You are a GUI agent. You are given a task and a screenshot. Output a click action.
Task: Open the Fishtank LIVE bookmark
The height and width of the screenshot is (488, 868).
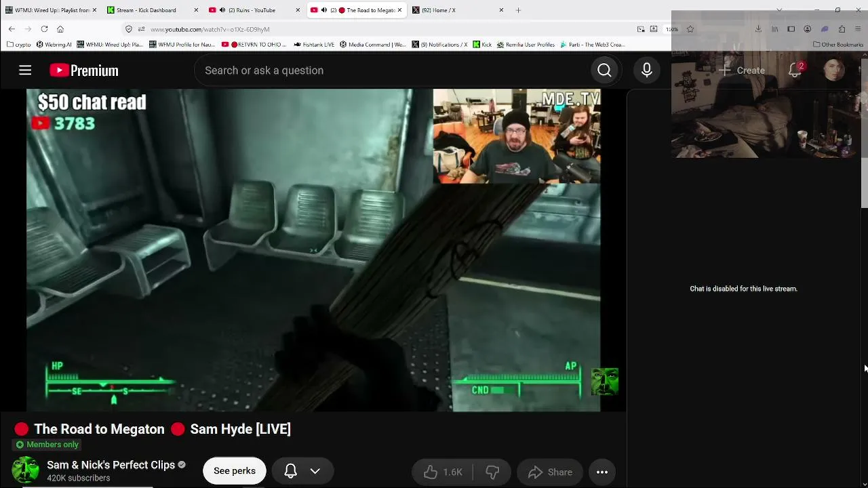coord(314,45)
